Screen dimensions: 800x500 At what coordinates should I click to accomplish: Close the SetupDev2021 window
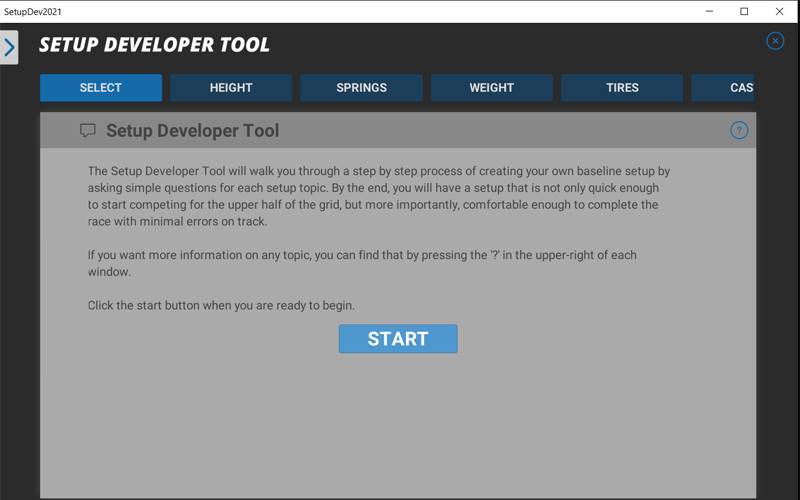(x=780, y=11)
